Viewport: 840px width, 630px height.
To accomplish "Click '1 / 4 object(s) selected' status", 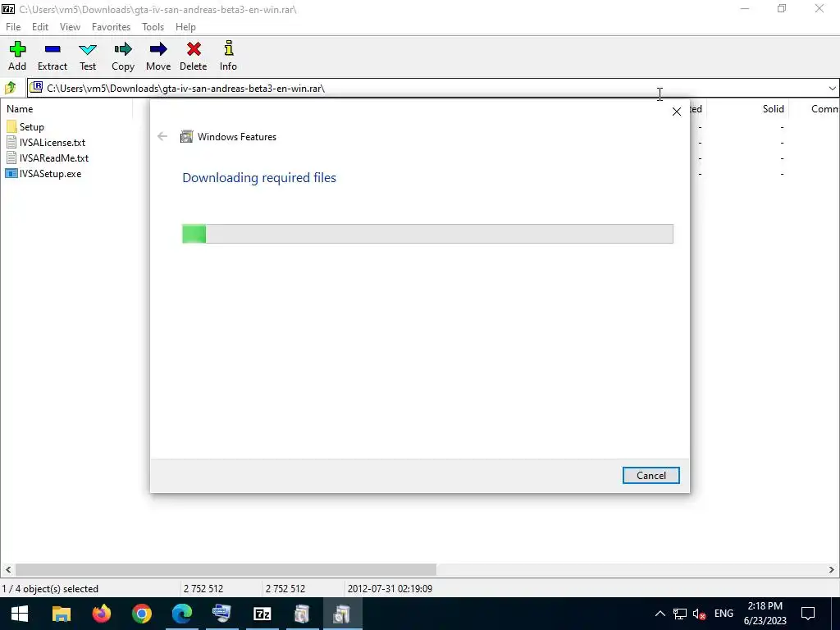I will [50, 589].
